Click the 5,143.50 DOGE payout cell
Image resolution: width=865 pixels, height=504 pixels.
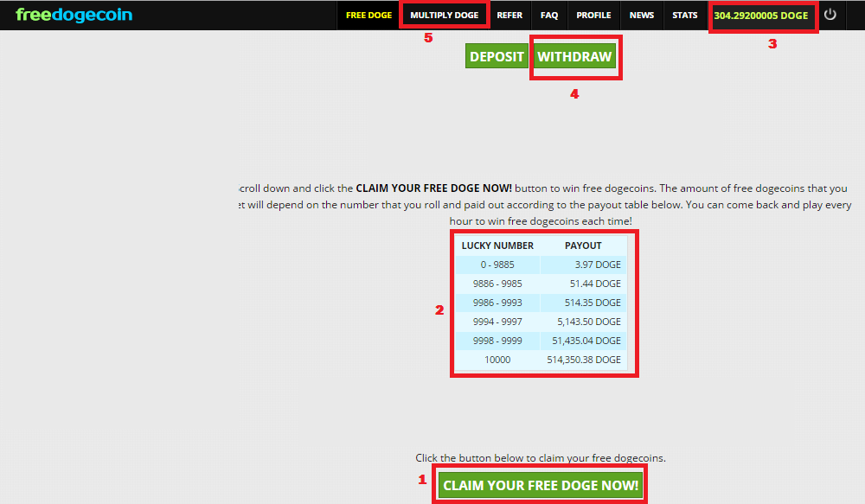click(583, 322)
